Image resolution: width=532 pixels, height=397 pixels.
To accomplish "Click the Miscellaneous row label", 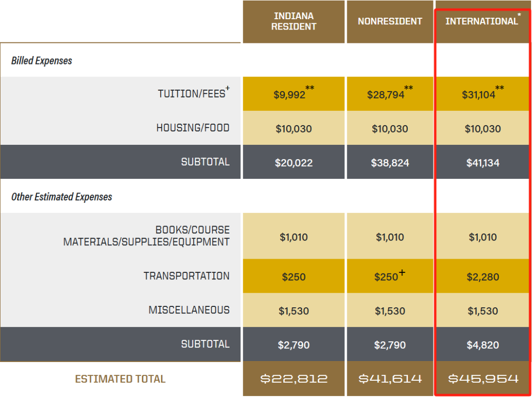I will [x=189, y=310].
